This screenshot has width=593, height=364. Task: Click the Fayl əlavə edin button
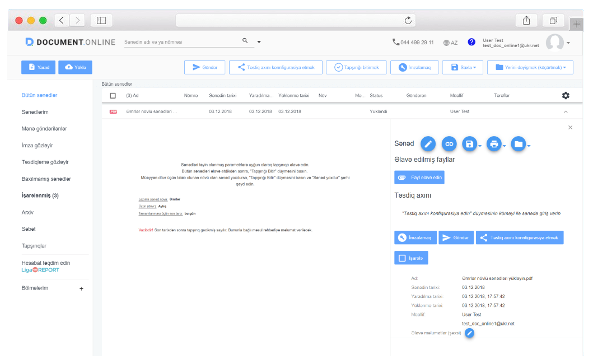click(419, 178)
